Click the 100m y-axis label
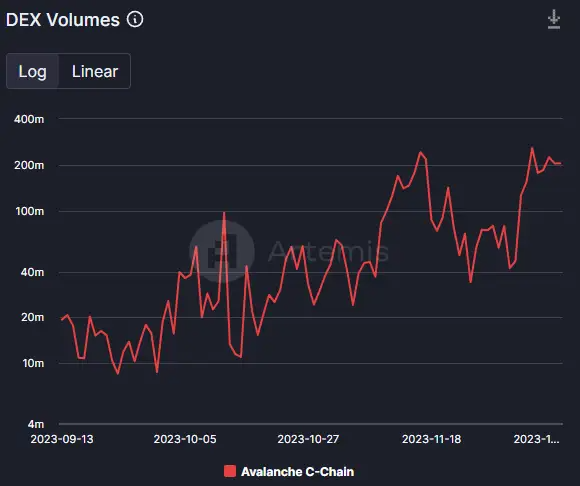This screenshot has width=580, height=486. click(x=30, y=211)
